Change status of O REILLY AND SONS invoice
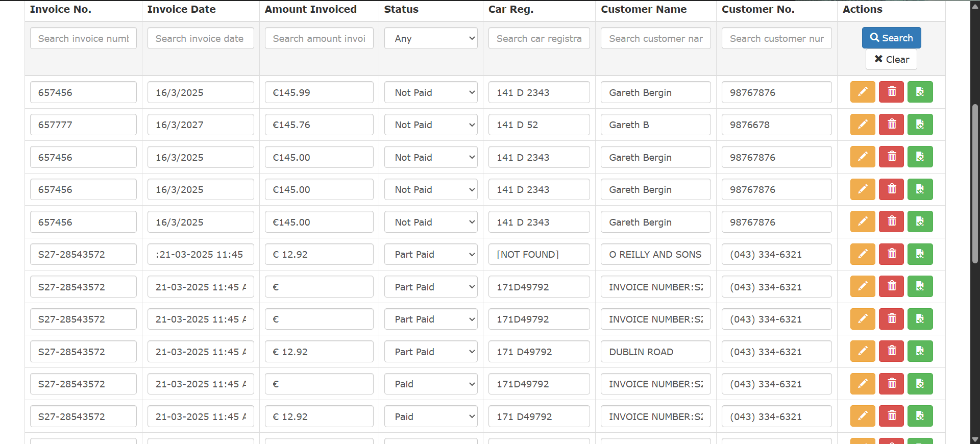The width and height of the screenshot is (980, 444). point(430,254)
